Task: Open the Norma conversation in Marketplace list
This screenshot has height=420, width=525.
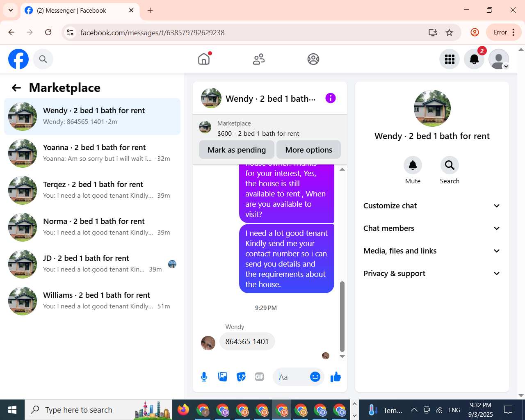Action: click(92, 227)
